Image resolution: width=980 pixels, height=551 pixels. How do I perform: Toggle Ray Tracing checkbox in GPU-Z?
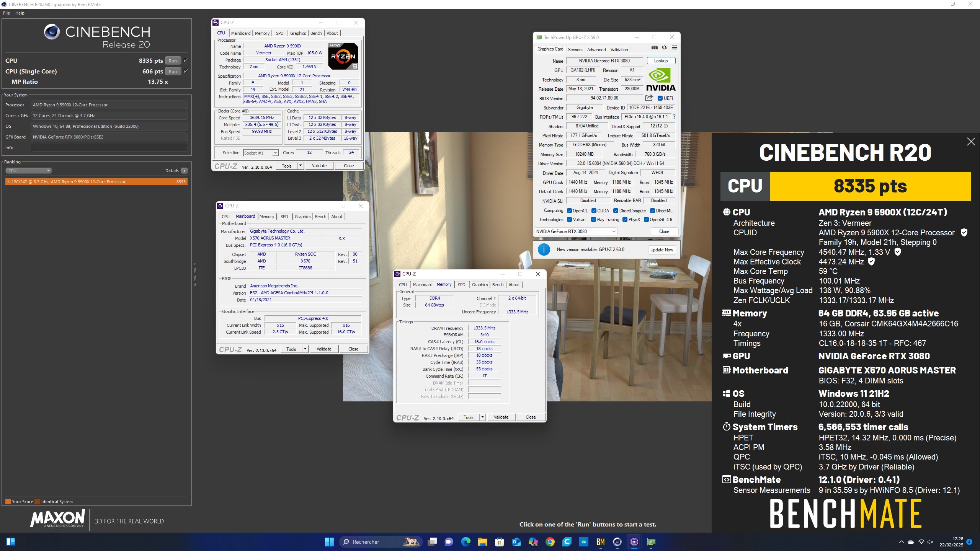click(x=593, y=220)
